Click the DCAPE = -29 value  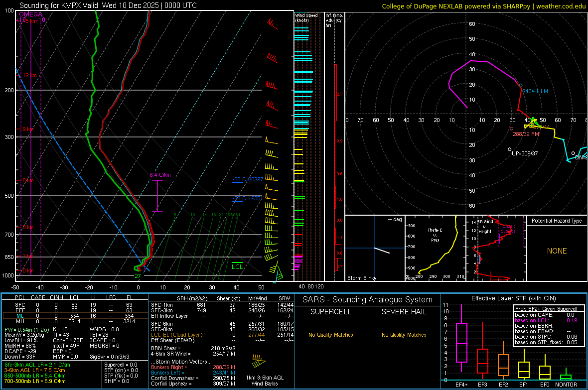(x=20, y=351)
